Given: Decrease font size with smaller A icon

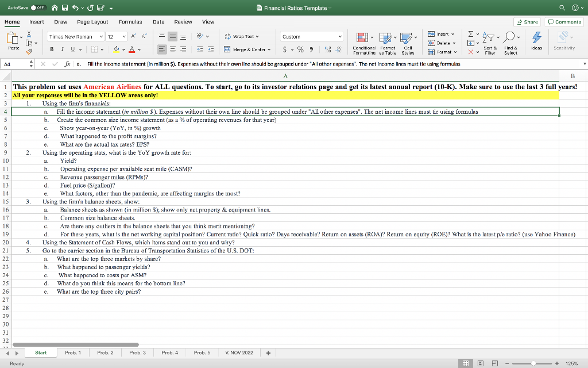Looking at the screenshot, I should click(144, 36).
